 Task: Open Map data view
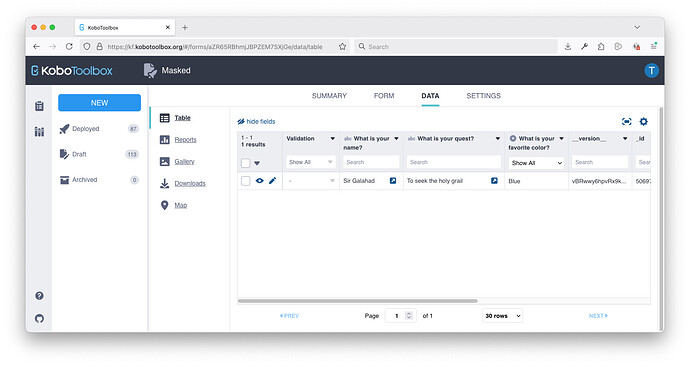tap(180, 205)
